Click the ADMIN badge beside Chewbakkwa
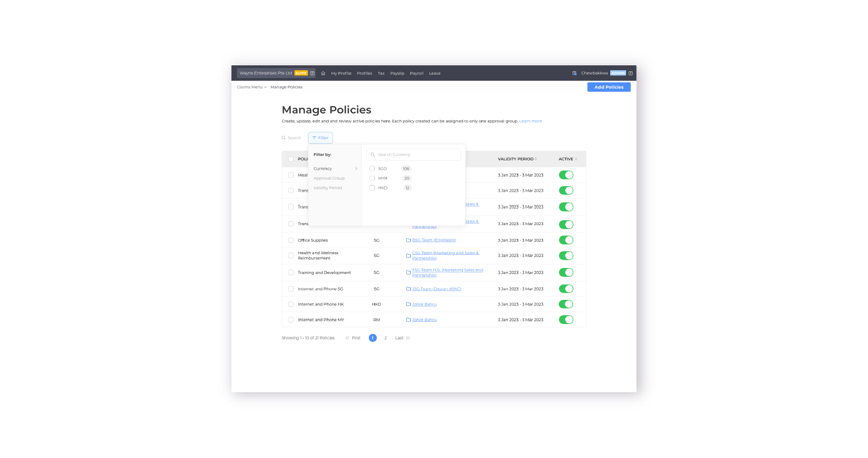868x458 pixels. point(618,73)
